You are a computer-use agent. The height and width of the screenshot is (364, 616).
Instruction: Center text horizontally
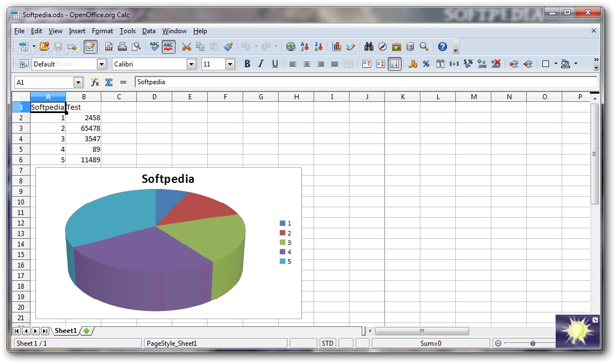point(307,64)
